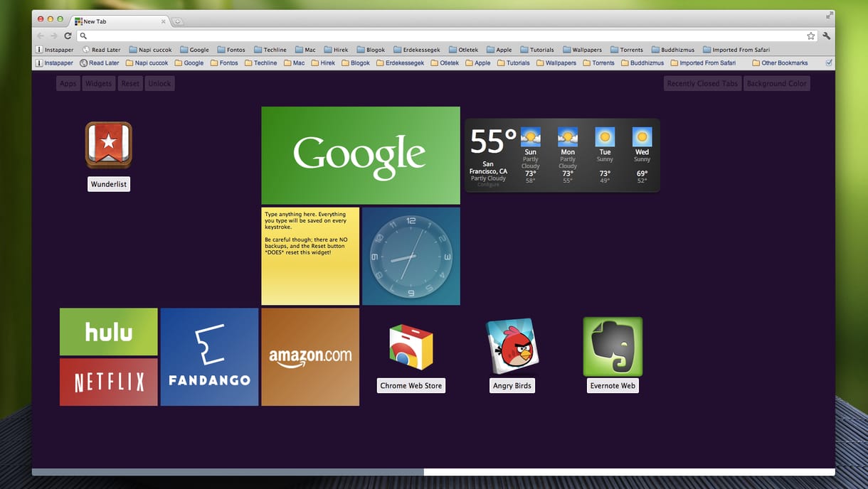Open the amazon.com tile

(310, 357)
